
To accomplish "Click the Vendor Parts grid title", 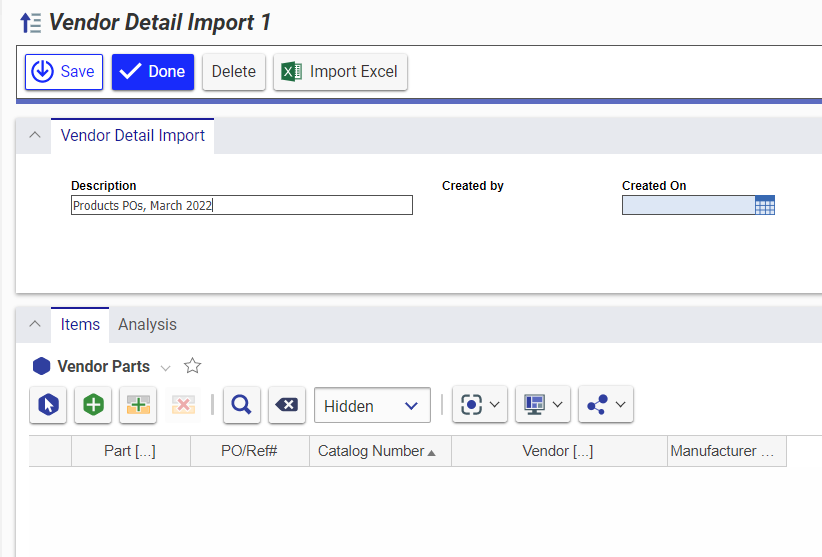I will coord(103,366).
